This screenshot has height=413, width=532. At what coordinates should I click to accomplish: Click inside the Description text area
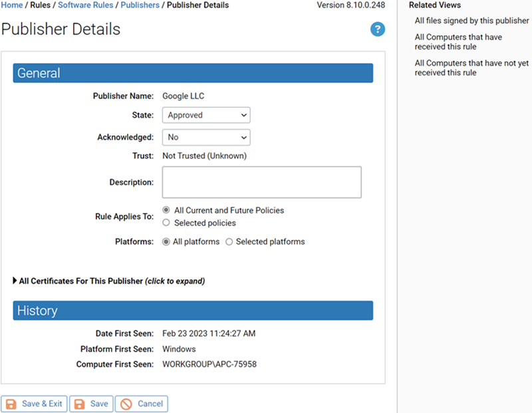pyautogui.click(x=261, y=182)
